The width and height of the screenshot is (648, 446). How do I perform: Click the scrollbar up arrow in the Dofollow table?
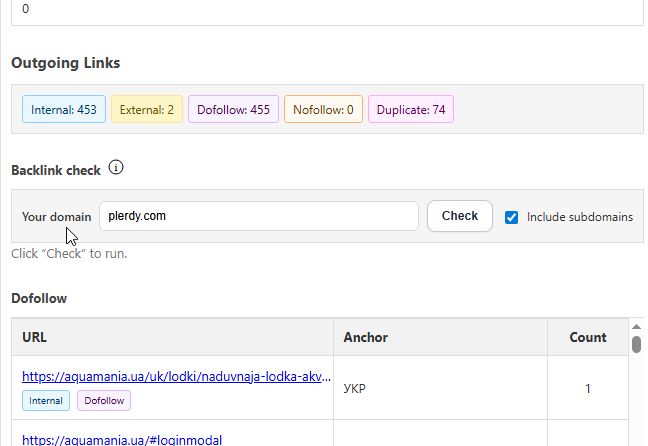point(636,326)
